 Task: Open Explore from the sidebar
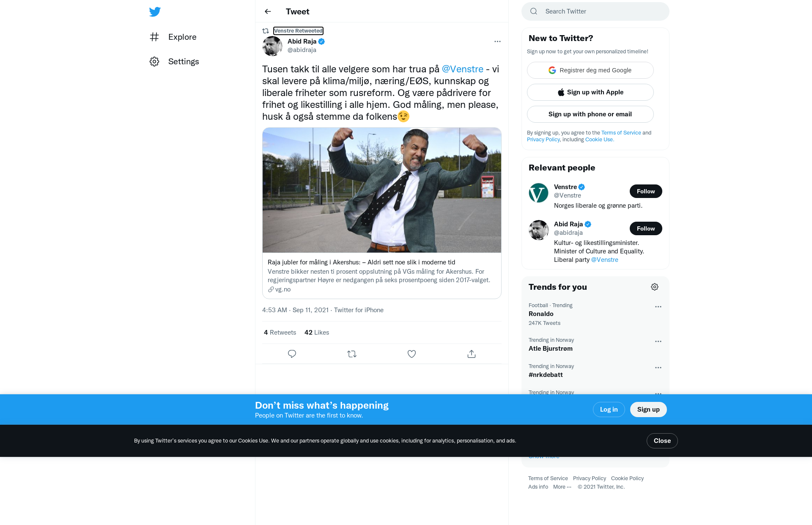pyautogui.click(x=173, y=37)
